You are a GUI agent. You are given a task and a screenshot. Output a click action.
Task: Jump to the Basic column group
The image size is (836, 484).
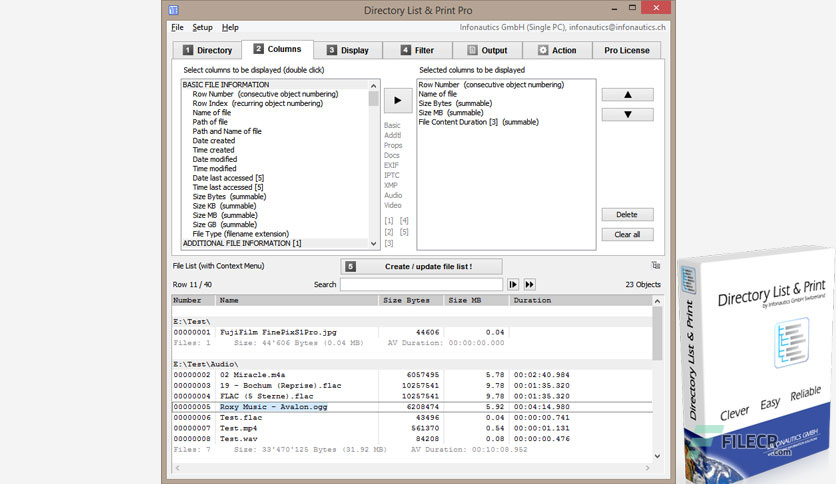(392, 125)
